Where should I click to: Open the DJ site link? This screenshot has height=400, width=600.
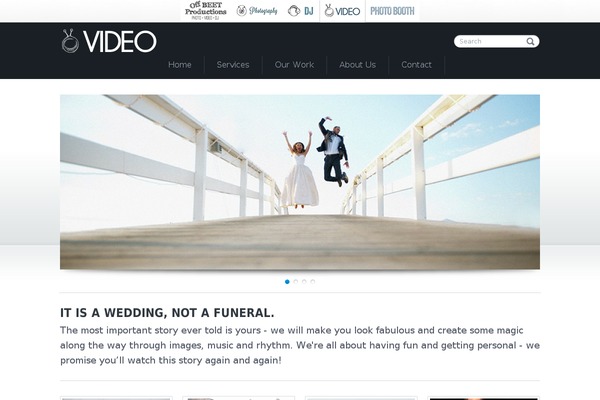[x=301, y=11]
